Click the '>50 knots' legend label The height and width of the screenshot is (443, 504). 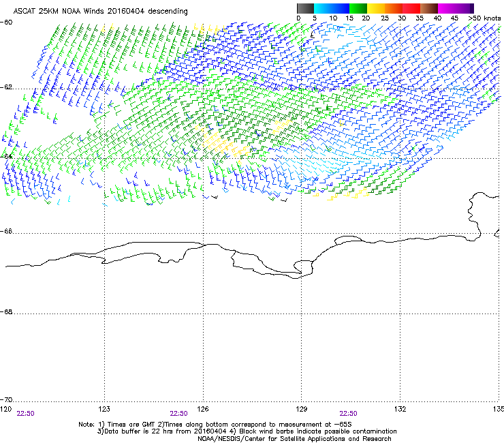click(484, 18)
